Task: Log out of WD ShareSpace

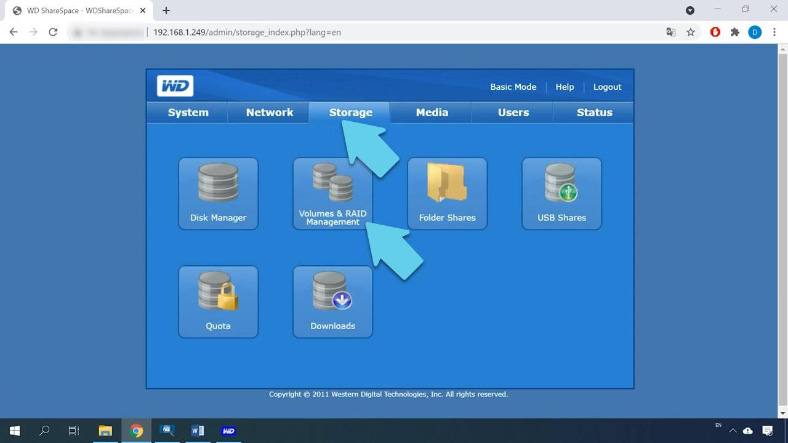Action: click(x=607, y=87)
